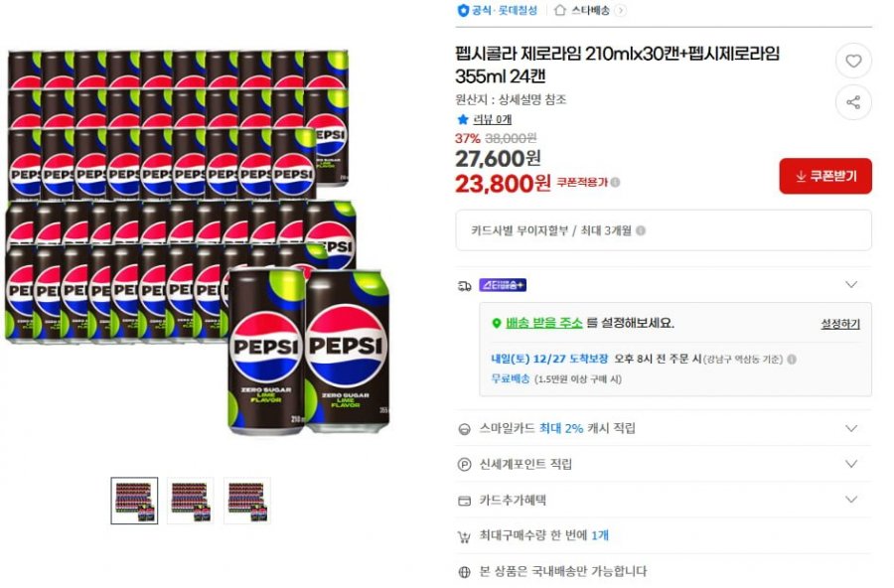This screenshot has width=894, height=588.
Task: Select the second product thumbnail
Action: tap(190, 500)
